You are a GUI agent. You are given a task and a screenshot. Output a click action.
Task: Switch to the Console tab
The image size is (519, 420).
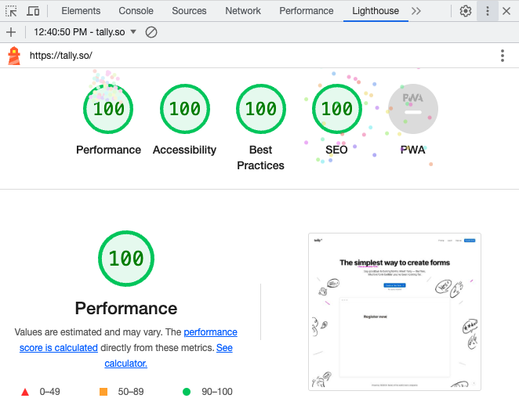pyautogui.click(x=136, y=11)
